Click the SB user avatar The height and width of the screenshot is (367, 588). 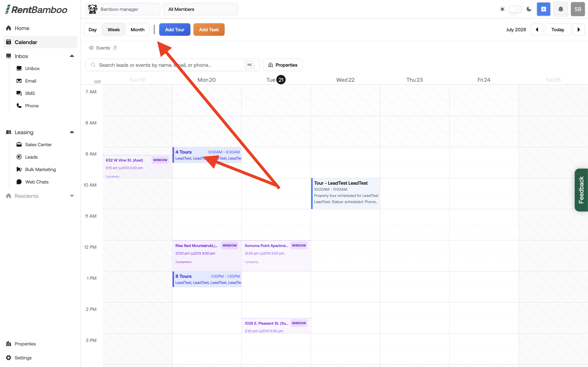tap(577, 9)
